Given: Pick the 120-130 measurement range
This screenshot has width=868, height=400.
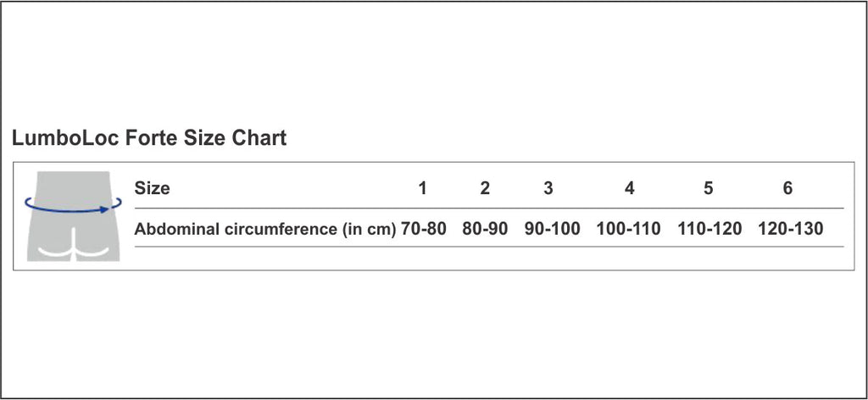Looking at the screenshot, I should coord(791,229).
